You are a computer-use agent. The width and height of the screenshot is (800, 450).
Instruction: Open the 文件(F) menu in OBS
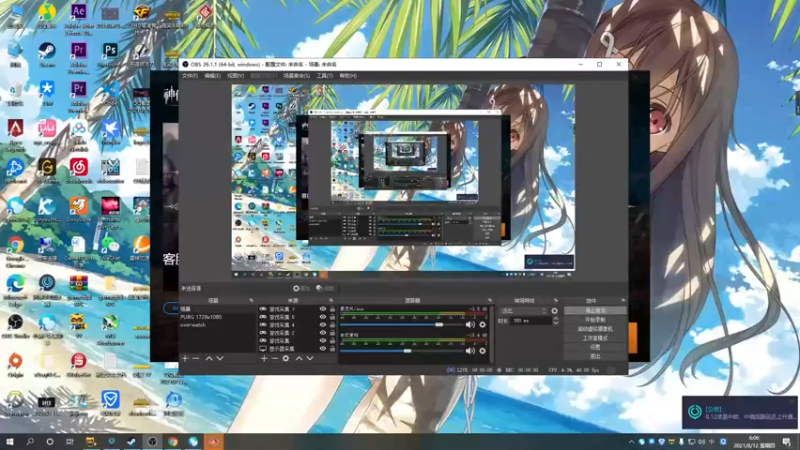tap(190, 76)
